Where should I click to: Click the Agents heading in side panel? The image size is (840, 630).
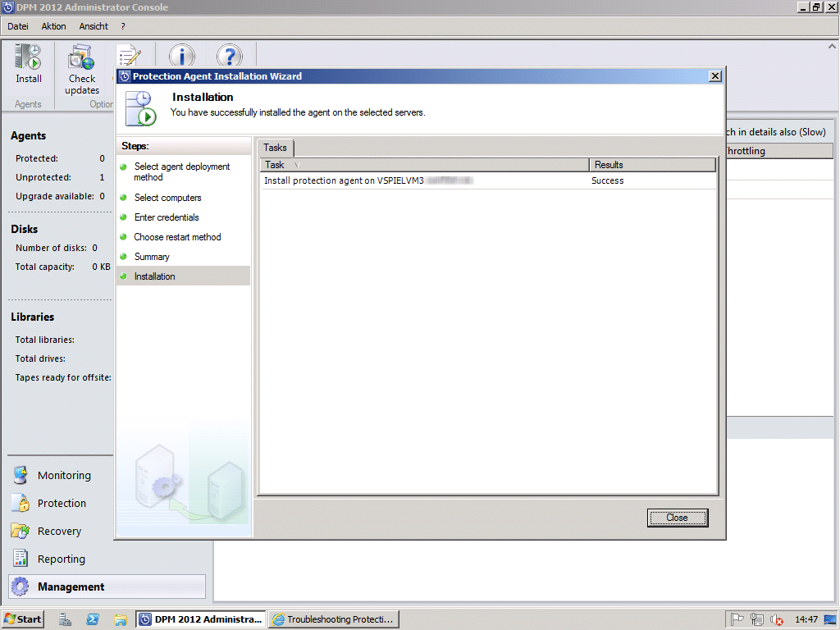pyautogui.click(x=29, y=135)
